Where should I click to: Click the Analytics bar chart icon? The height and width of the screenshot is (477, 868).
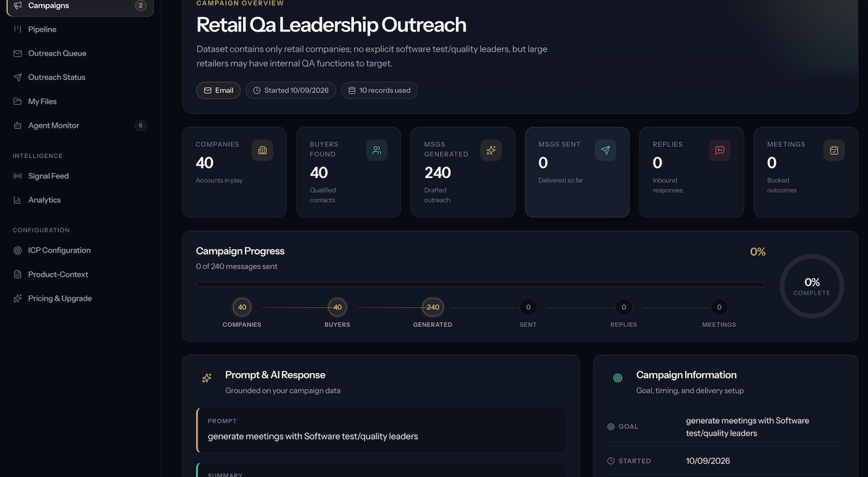[x=17, y=200]
